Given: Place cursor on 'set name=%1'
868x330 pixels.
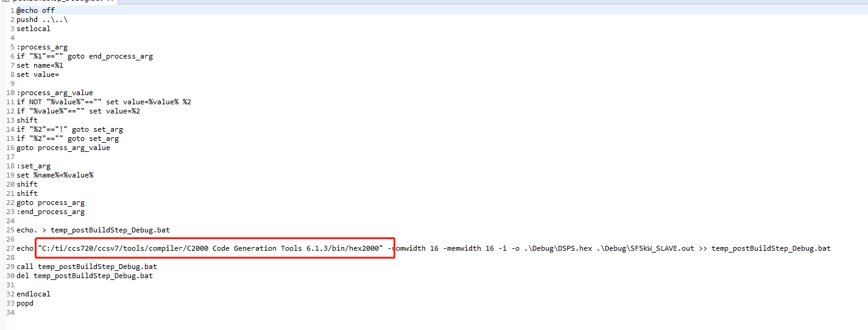Looking at the screenshot, I should click(40, 65).
